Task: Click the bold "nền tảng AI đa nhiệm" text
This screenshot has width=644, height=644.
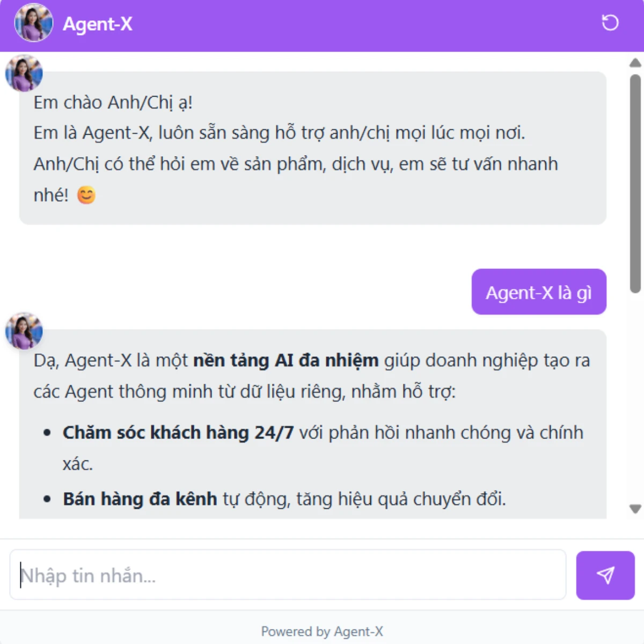Action: point(286,360)
